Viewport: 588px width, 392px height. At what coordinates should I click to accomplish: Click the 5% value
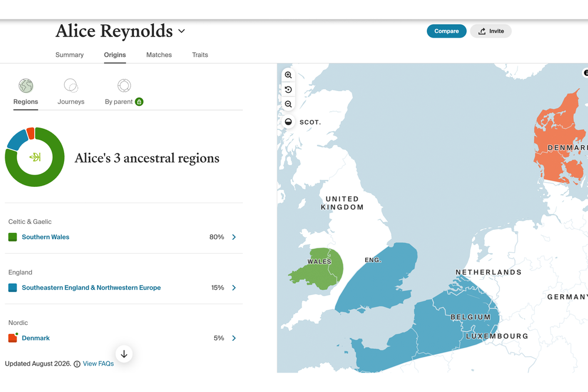tap(219, 338)
